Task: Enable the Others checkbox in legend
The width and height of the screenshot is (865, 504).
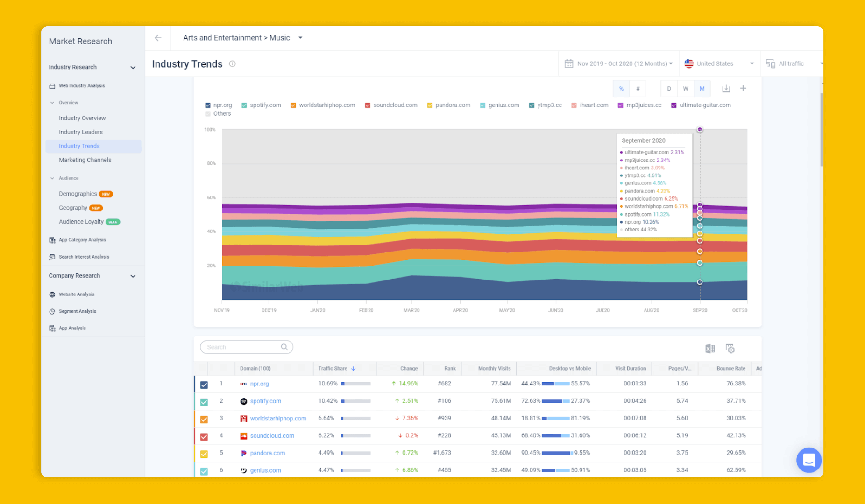Action: click(x=207, y=113)
